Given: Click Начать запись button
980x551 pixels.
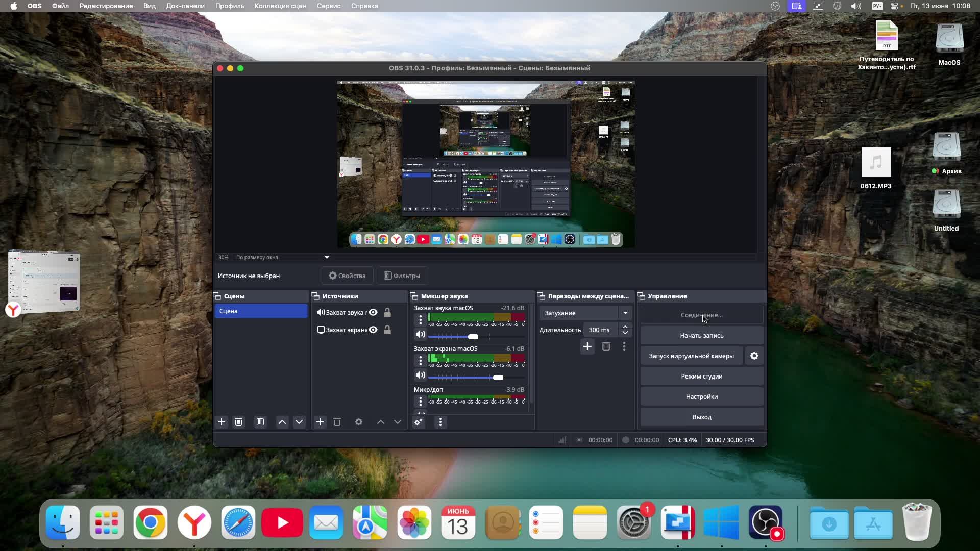Looking at the screenshot, I should pyautogui.click(x=702, y=335).
